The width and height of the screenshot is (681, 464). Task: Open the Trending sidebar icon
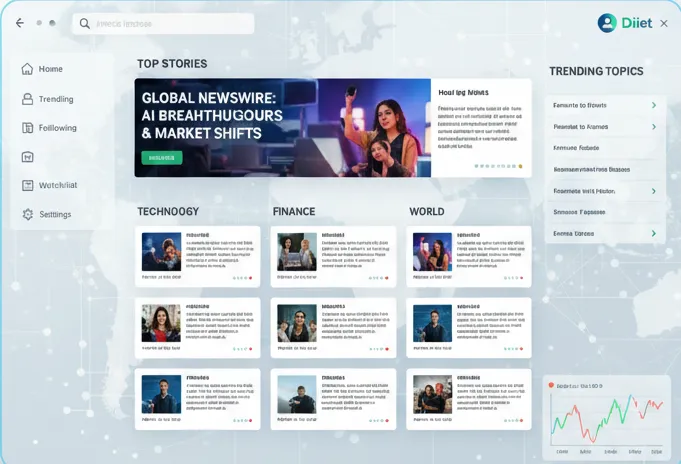click(27, 99)
